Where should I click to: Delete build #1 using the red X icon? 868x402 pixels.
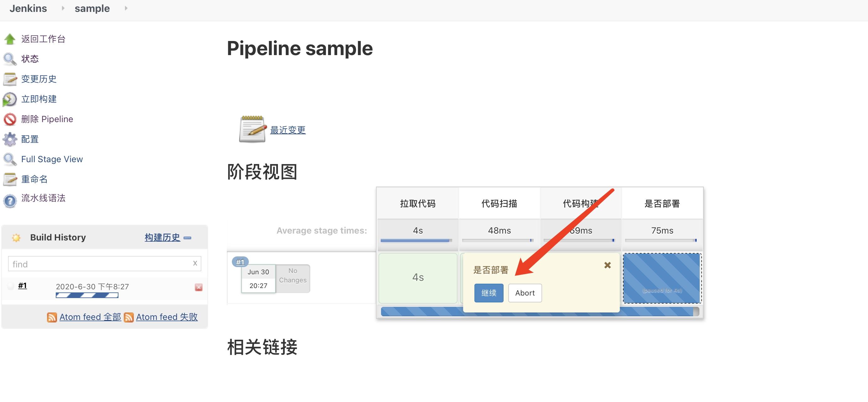pyautogui.click(x=199, y=287)
